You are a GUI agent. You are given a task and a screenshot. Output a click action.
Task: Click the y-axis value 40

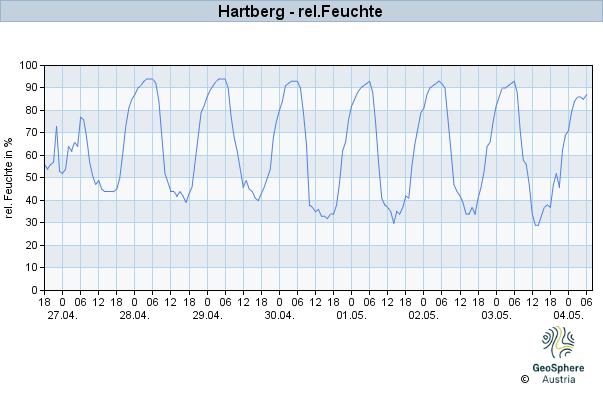coord(32,200)
